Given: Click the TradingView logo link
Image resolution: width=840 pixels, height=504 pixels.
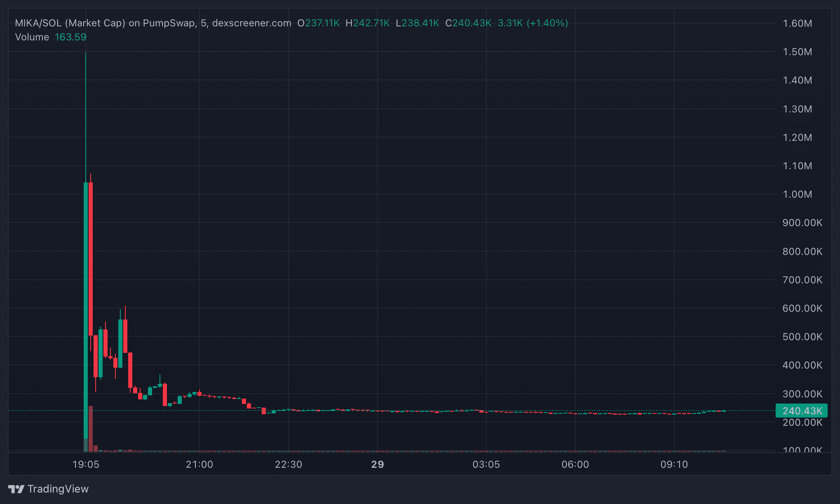Looking at the screenshot, I should coord(49,489).
